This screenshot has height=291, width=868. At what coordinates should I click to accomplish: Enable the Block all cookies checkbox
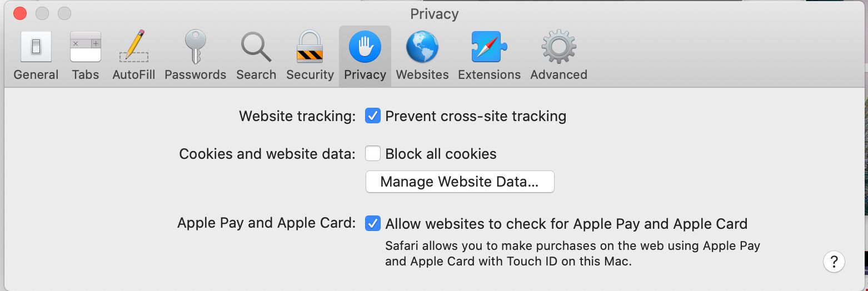click(x=372, y=154)
